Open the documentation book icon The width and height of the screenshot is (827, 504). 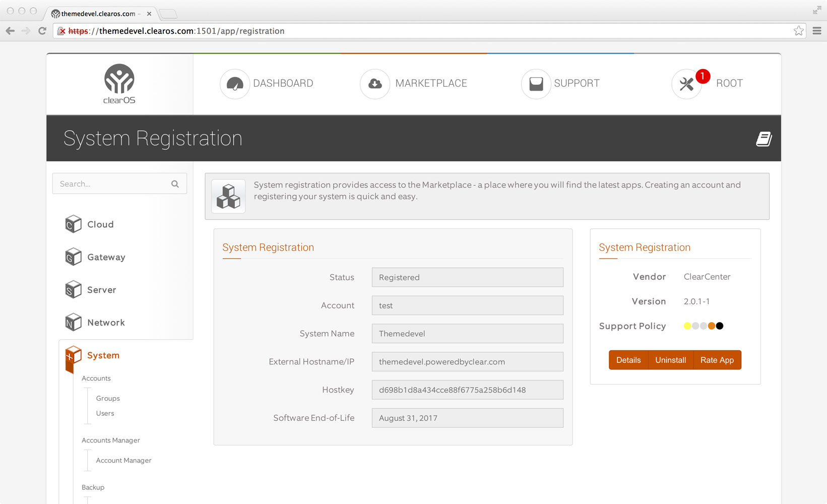point(764,139)
